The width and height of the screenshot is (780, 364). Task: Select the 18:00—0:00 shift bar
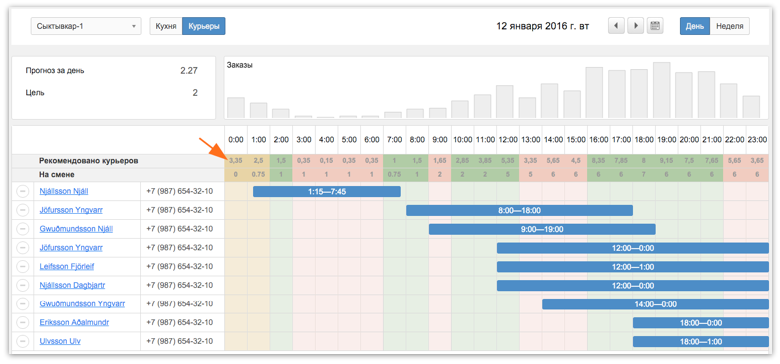pos(701,323)
